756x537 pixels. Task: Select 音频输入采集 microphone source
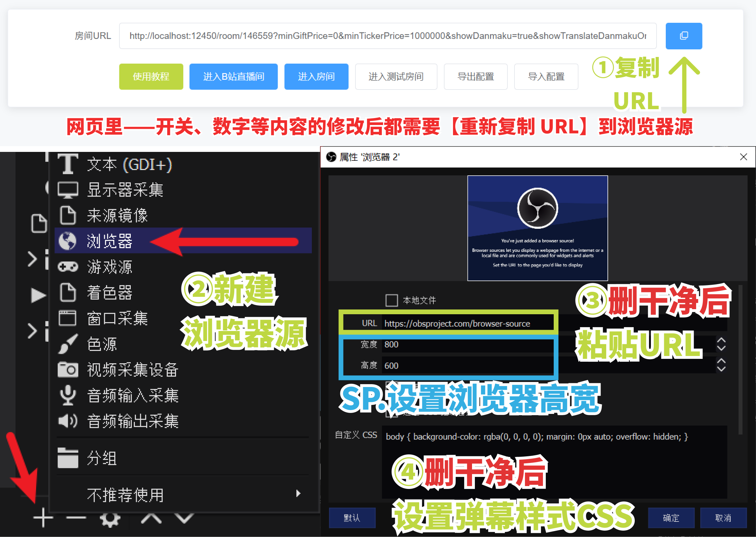click(x=132, y=396)
